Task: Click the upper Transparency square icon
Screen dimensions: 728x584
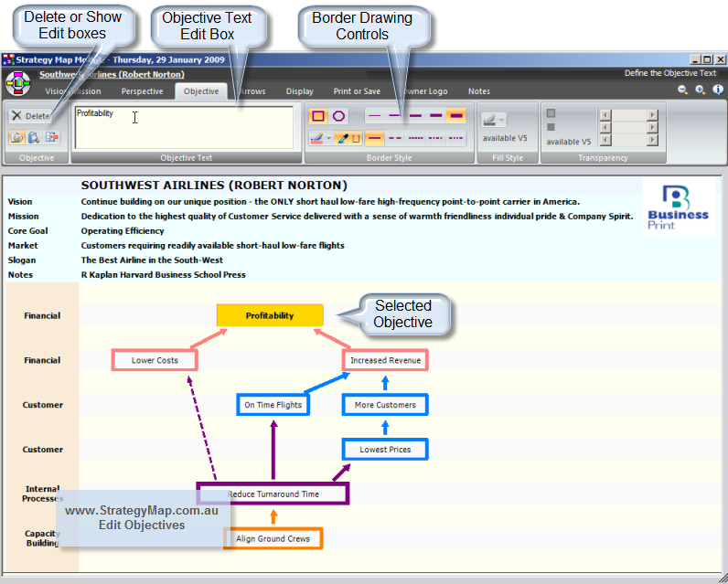Action: point(551,113)
